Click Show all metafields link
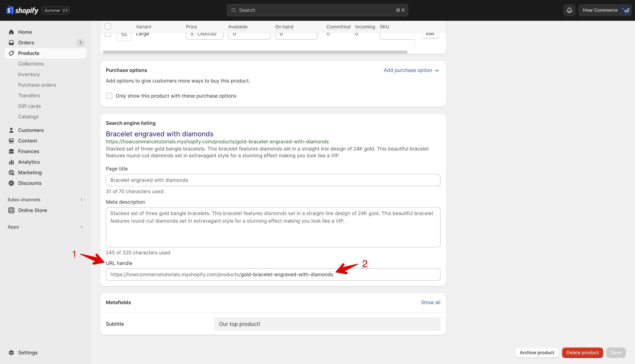Screen dimensions: 635x364 [431, 303]
